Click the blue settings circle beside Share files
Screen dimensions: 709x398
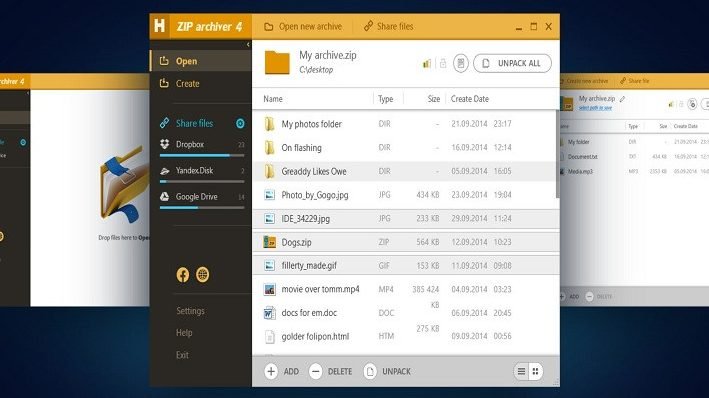(x=240, y=123)
